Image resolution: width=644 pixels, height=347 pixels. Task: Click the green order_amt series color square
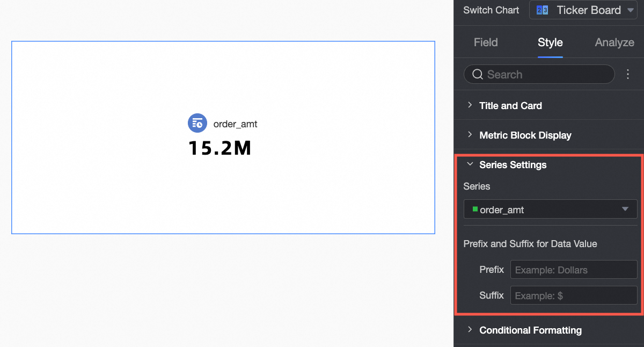coord(475,208)
